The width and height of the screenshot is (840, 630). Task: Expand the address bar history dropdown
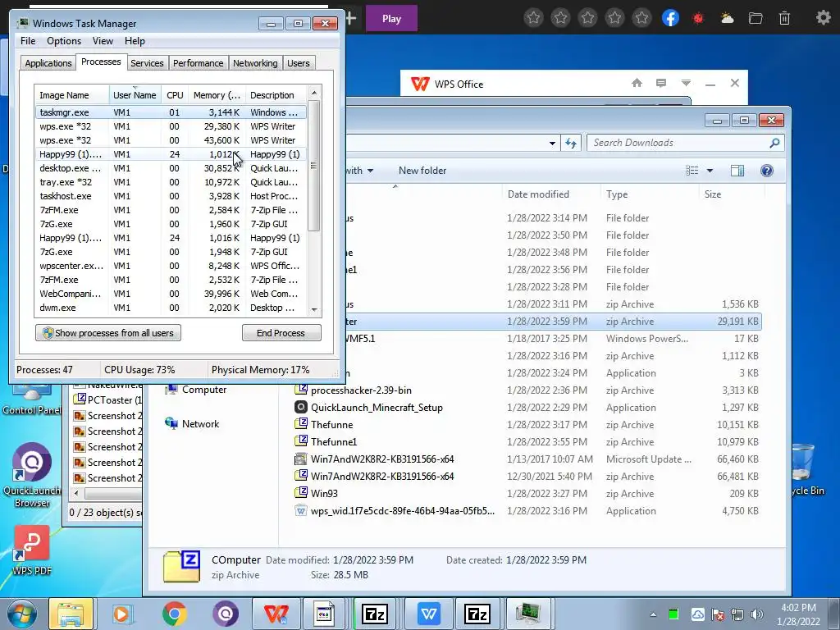(x=552, y=143)
